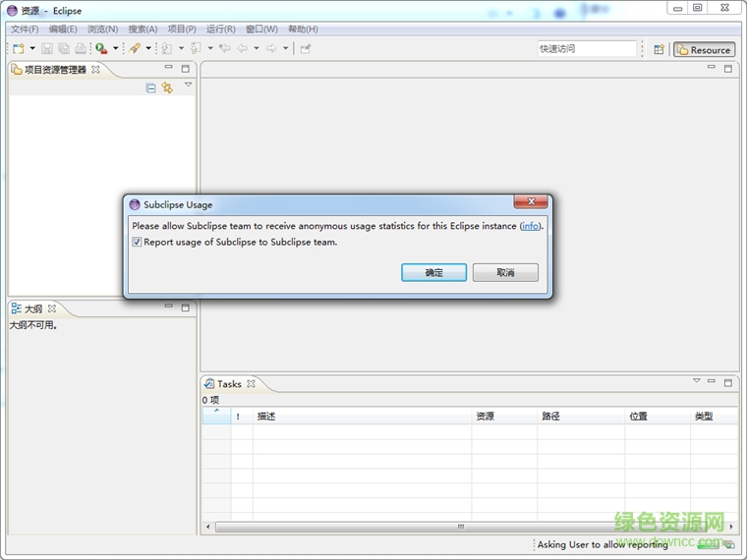Viewport: 747px width, 560px height.
Task: Sort Tasks by 资源 column header
Action: (504, 417)
